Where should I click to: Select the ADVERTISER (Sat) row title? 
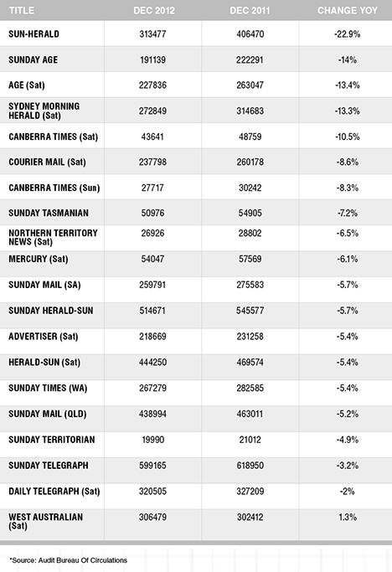point(43,337)
